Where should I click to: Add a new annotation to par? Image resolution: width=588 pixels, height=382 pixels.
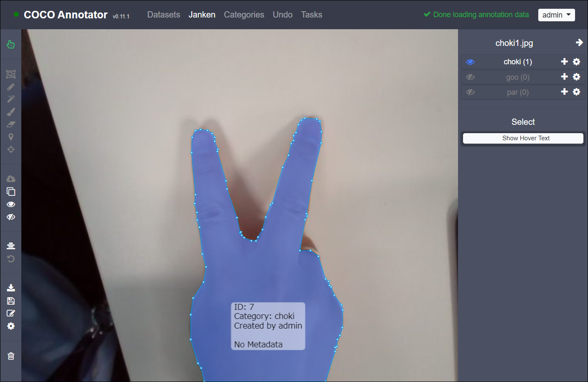point(564,91)
